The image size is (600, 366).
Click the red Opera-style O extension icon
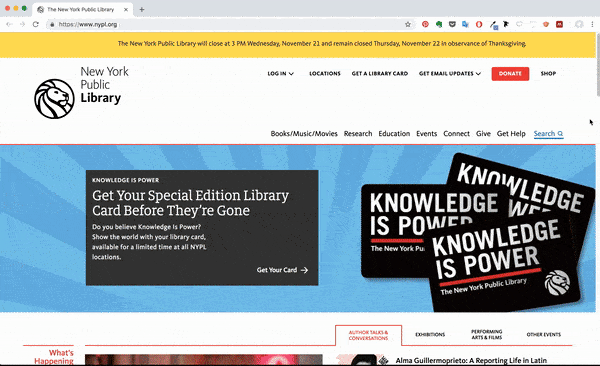tap(479, 24)
